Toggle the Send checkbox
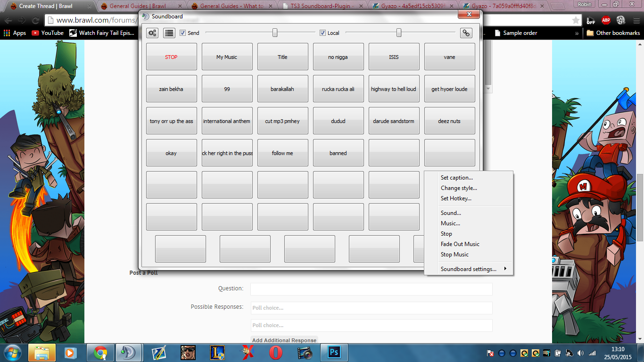 183,33
